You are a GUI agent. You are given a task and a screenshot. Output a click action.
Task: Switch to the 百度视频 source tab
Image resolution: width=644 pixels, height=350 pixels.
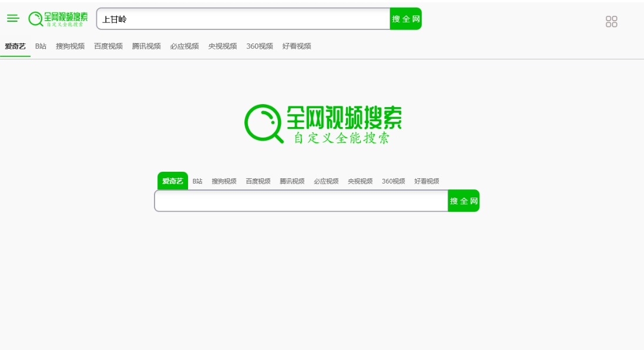[108, 46]
